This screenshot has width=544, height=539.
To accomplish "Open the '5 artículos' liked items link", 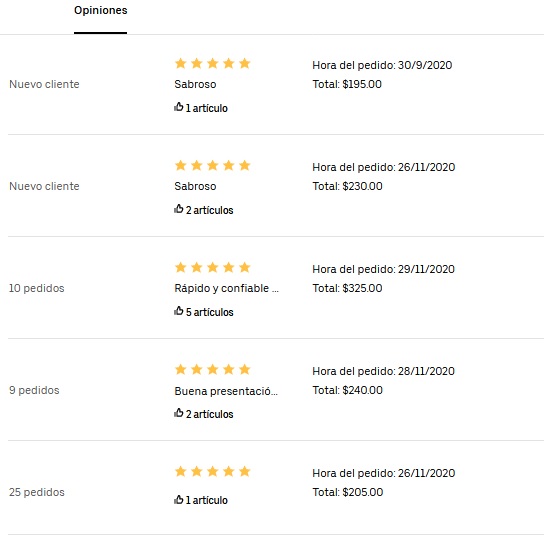I will (210, 312).
